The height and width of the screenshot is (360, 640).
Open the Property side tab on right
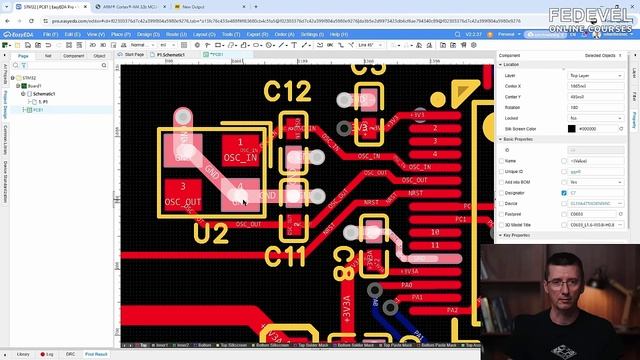coord(634,120)
